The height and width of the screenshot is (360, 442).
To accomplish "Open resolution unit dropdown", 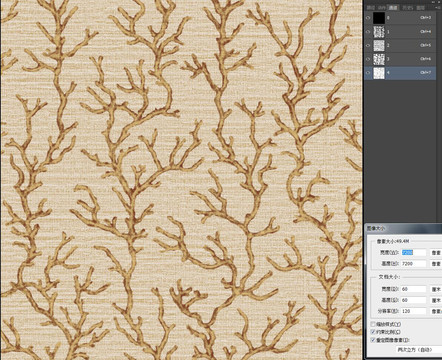I will pyautogui.click(x=436, y=311).
